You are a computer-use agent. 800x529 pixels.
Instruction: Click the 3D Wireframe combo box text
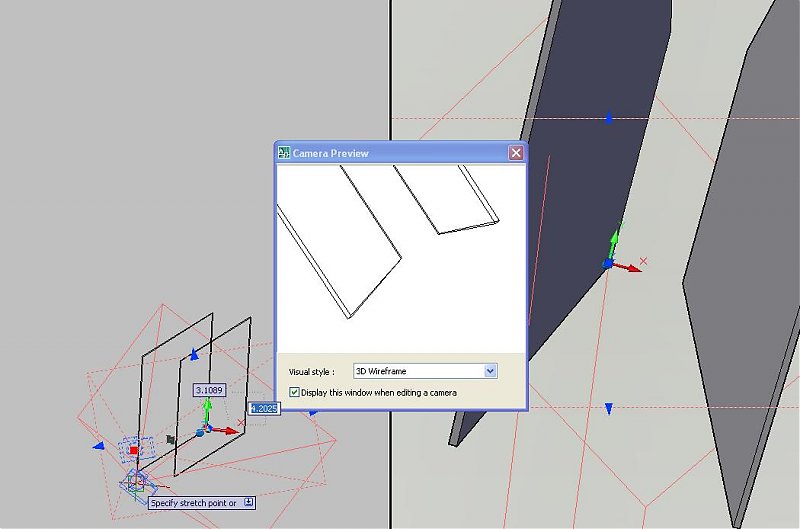(381, 371)
